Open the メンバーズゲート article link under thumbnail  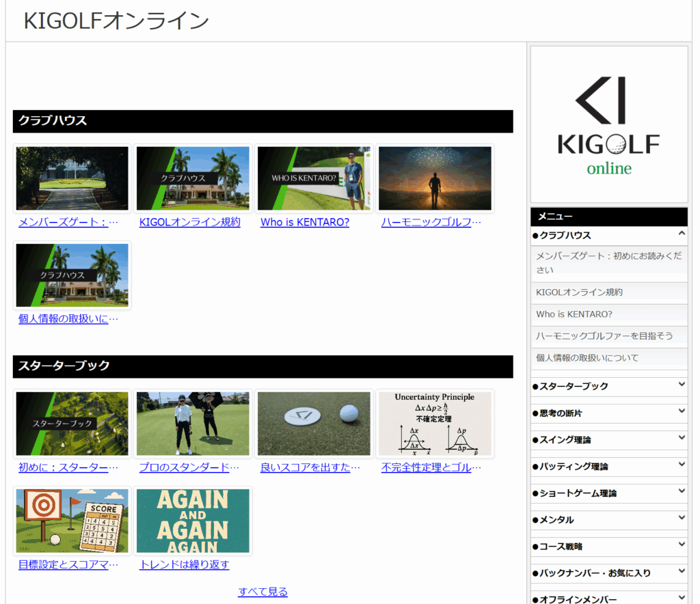[x=68, y=222]
